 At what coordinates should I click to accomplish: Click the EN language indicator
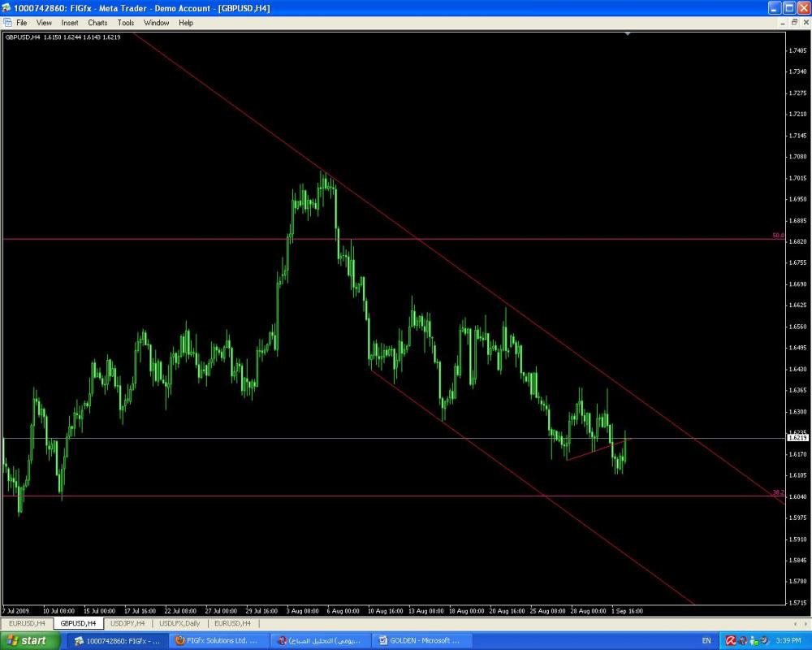pos(706,641)
